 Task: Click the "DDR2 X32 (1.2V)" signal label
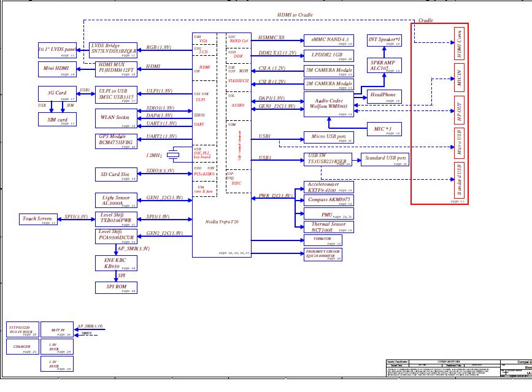tap(277, 53)
